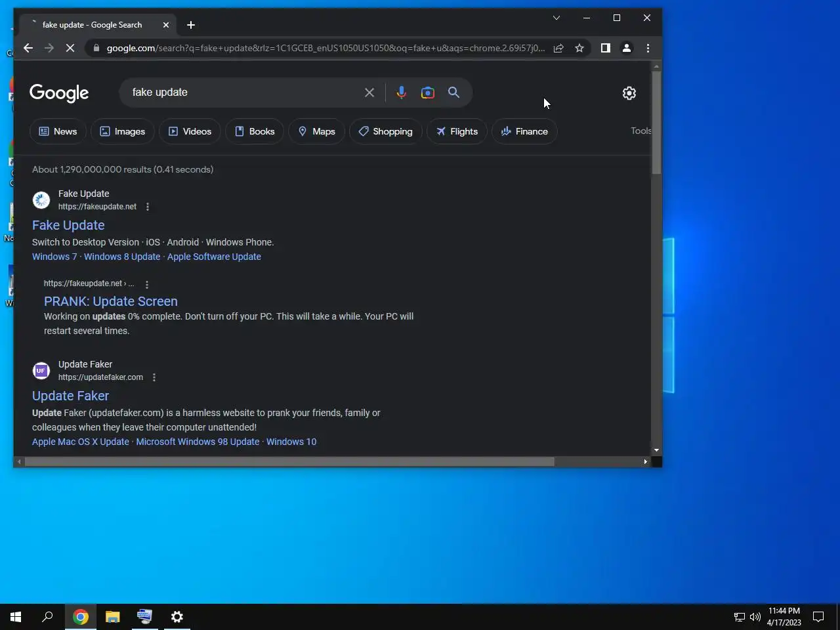Filter results by News
The height and width of the screenshot is (630, 840).
[x=58, y=131]
